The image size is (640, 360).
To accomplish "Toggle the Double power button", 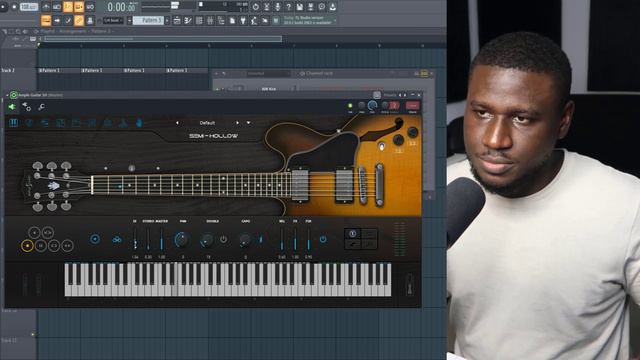I will click(223, 240).
